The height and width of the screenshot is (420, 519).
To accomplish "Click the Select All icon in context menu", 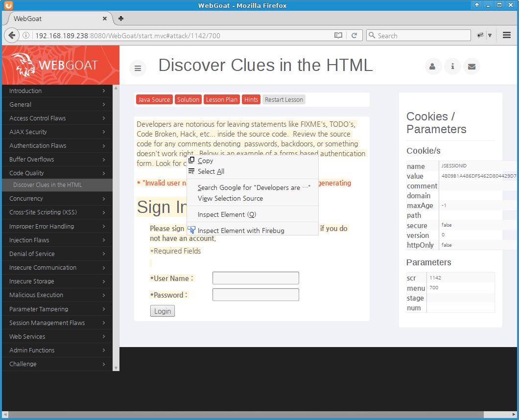I will 191,171.
